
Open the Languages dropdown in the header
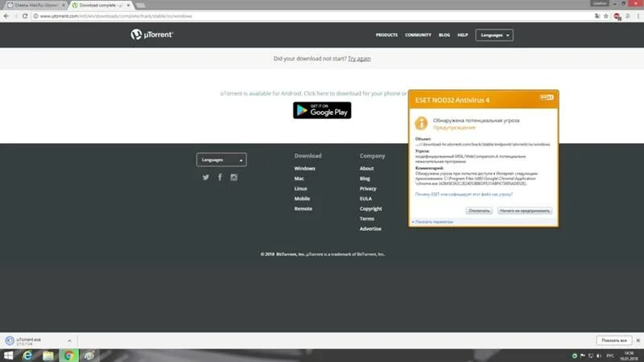coord(494,35)
